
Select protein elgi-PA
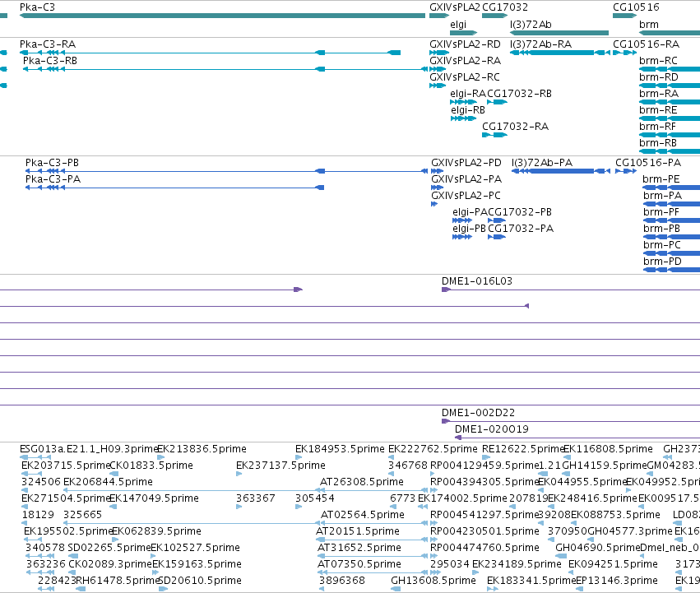tap(462, 220)
